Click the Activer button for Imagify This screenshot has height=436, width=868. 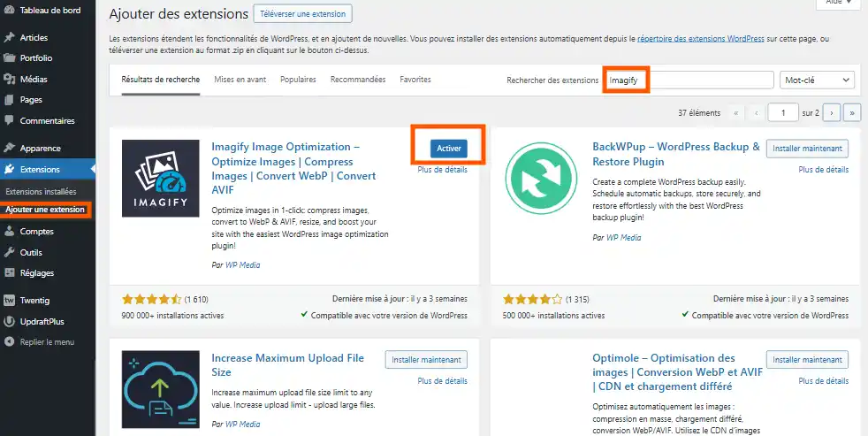(449, 149)
